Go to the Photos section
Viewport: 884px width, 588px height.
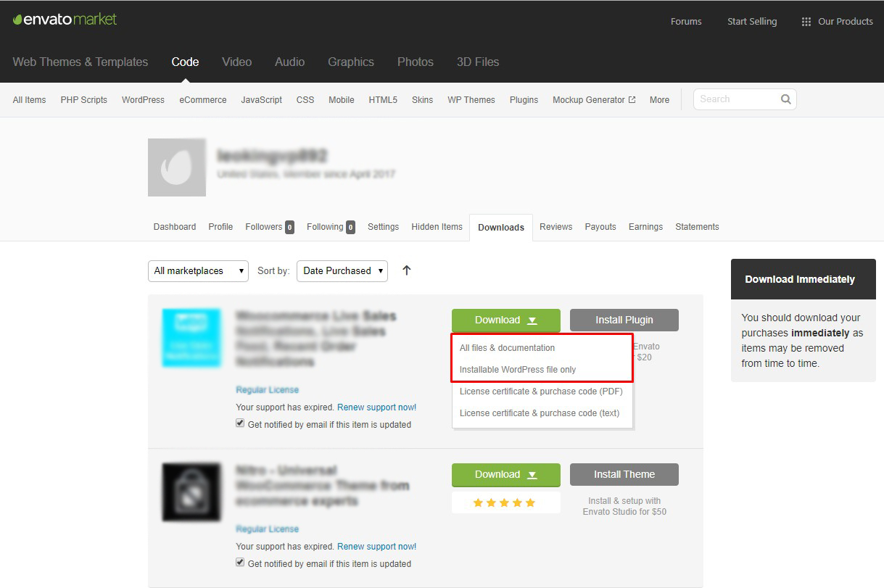(416, 62)
